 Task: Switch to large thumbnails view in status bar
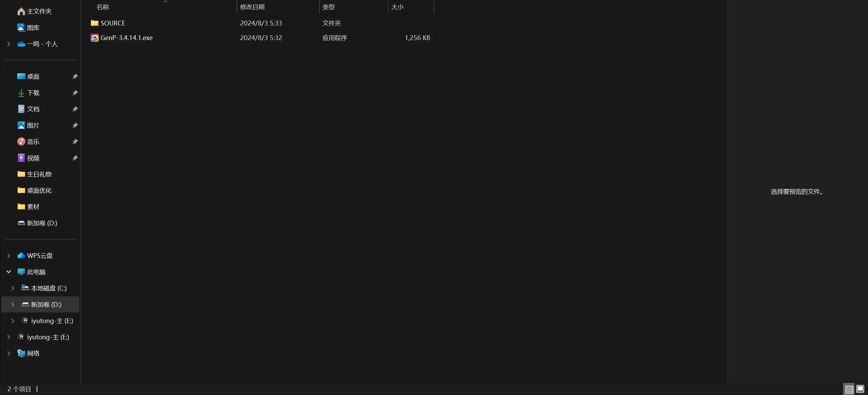(x=860, y=389)
